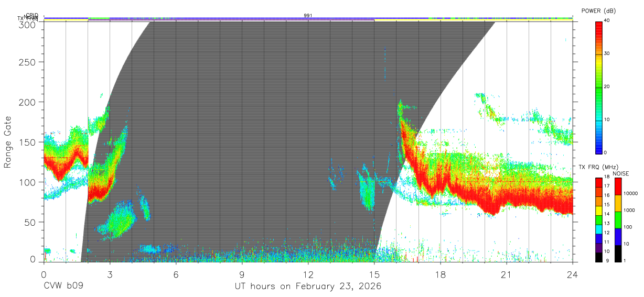
Task: Click the '991' CPID value at top
Action: click(308, 16)
